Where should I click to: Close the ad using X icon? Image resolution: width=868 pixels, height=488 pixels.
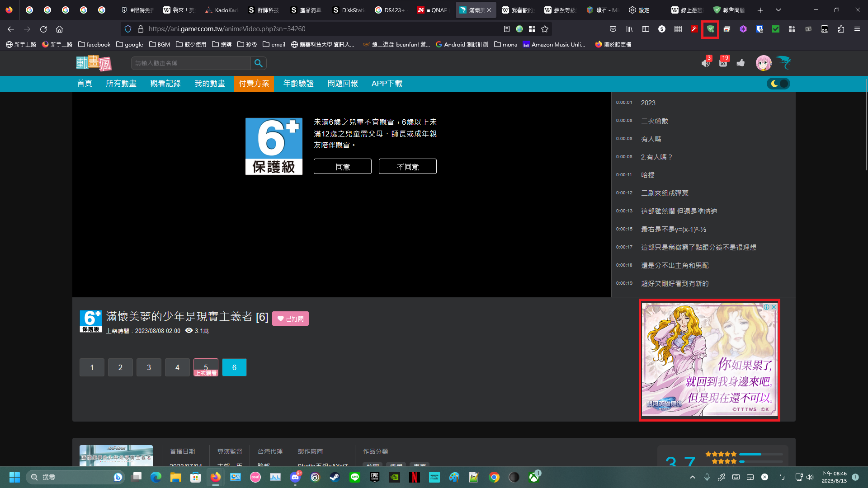point(774,307)
